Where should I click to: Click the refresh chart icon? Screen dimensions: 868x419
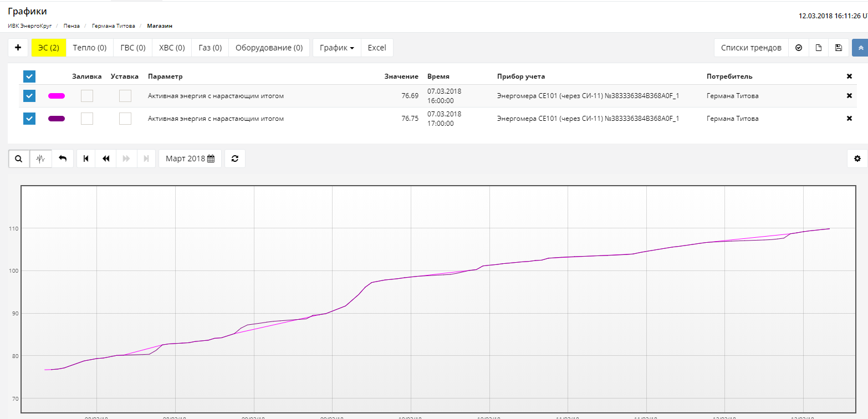235,159
